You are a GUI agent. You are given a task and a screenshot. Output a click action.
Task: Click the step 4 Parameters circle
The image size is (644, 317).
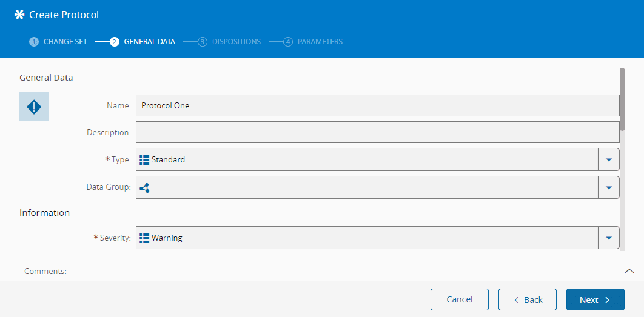coord(288,42)
